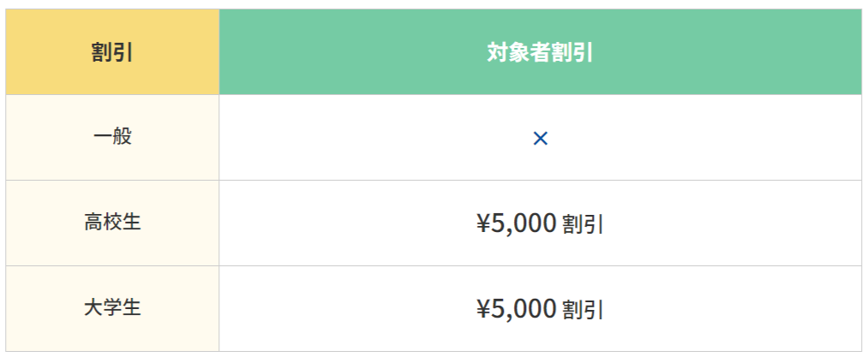Click the × mark in the 一般 row
This screenshot has width=868, height=357.
(x=540, y=138)
